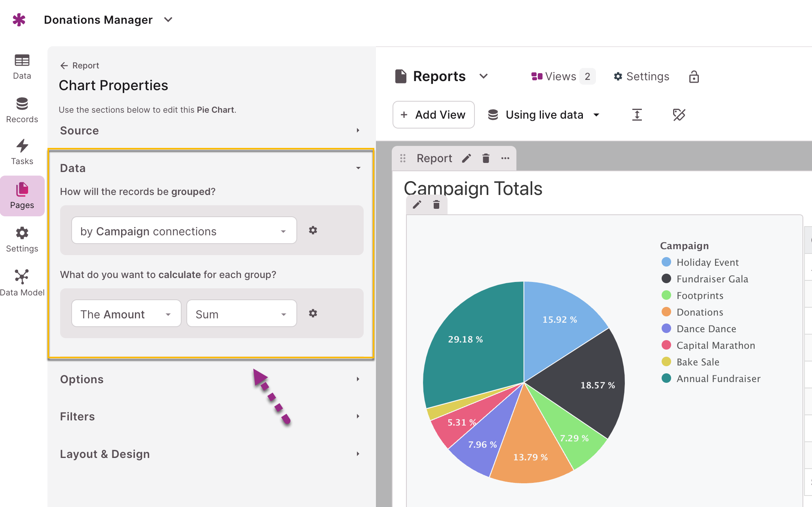Delete the Report view with trash icon
The height and width of the screenshot is (507, 812).
click(486, 158)
